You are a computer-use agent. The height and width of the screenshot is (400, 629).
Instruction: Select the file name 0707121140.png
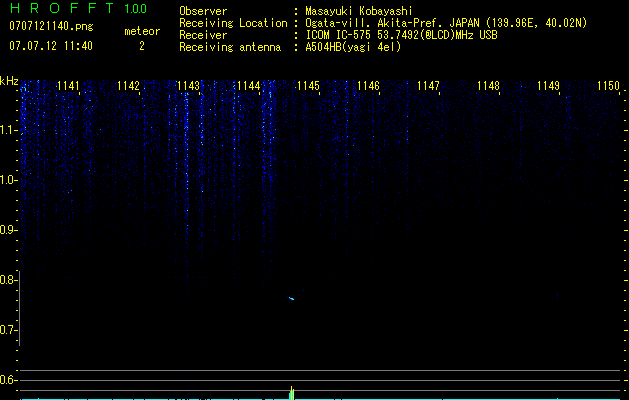(x=51, y=26)
